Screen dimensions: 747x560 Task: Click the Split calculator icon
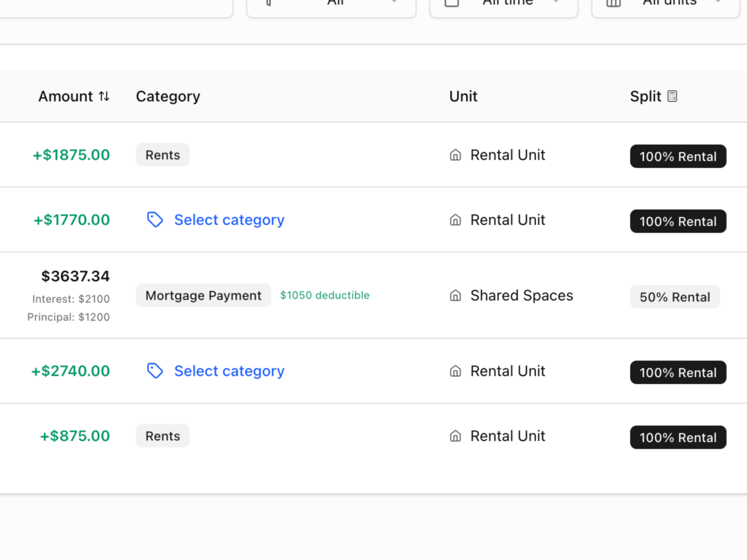coord(672,96)
